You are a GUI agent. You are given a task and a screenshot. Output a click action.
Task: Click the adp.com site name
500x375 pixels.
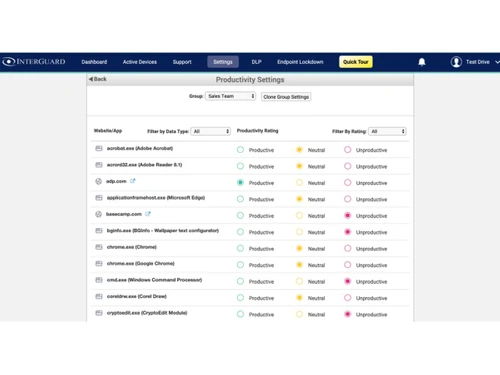click(116, 181)
